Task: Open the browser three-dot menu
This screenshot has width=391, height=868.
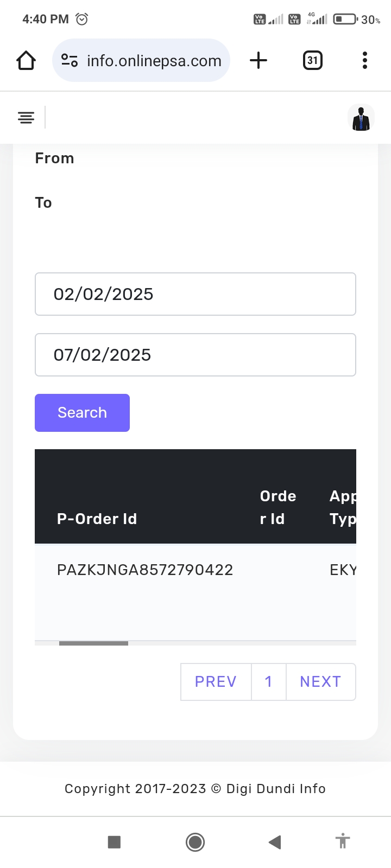Action: click(364, 60)
